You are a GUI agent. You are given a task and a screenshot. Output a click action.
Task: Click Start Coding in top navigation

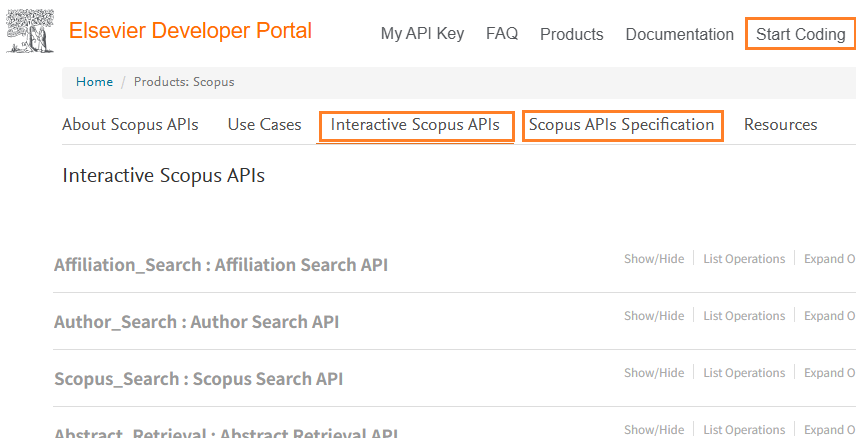point(800,34)
